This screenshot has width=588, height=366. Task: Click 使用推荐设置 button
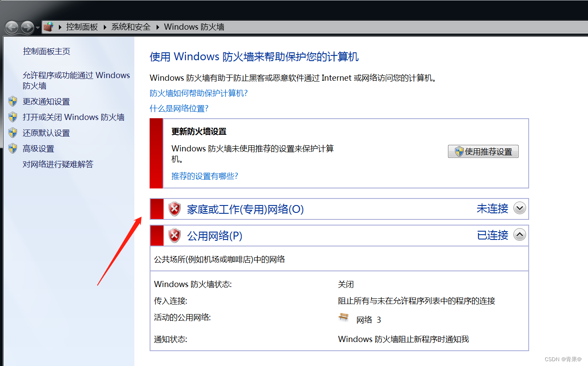[x=483, y=151]
